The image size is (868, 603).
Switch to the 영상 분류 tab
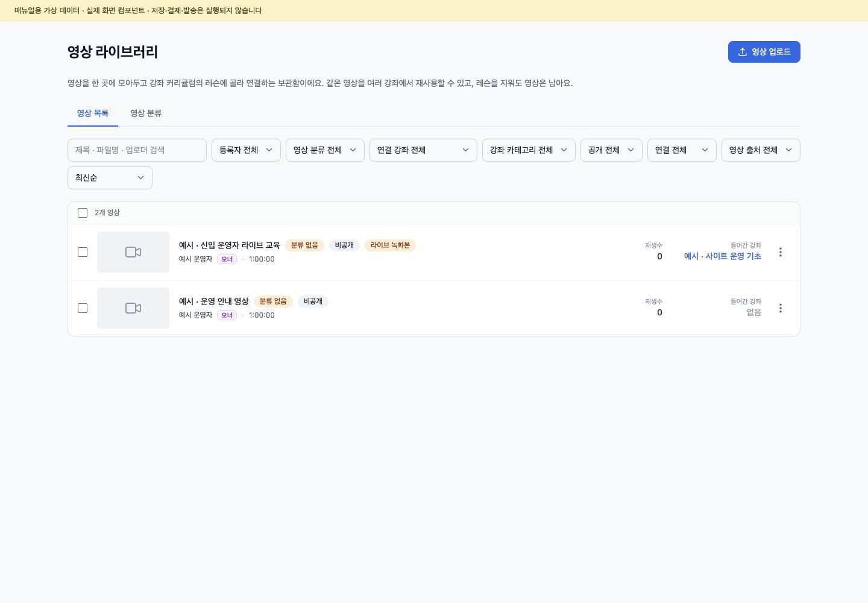coord(146,113)
